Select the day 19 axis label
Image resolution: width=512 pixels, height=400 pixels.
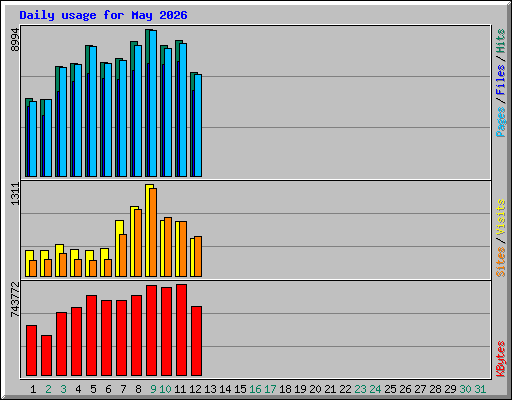pos(300,389)
